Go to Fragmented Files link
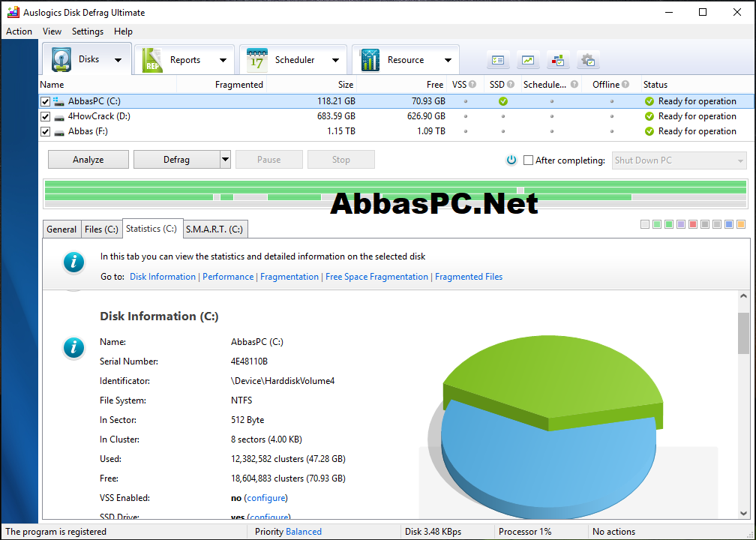Screen dimensions: 756x540 469,277
